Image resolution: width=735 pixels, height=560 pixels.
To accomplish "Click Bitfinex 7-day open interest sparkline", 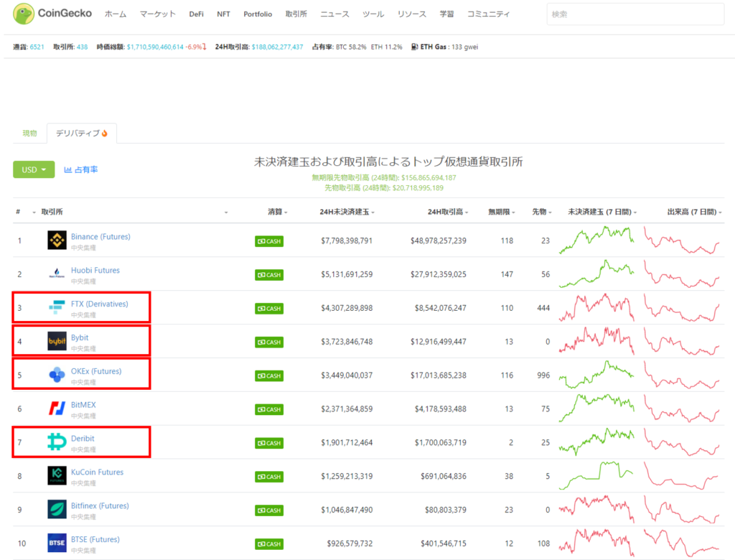I will [596, 509].
